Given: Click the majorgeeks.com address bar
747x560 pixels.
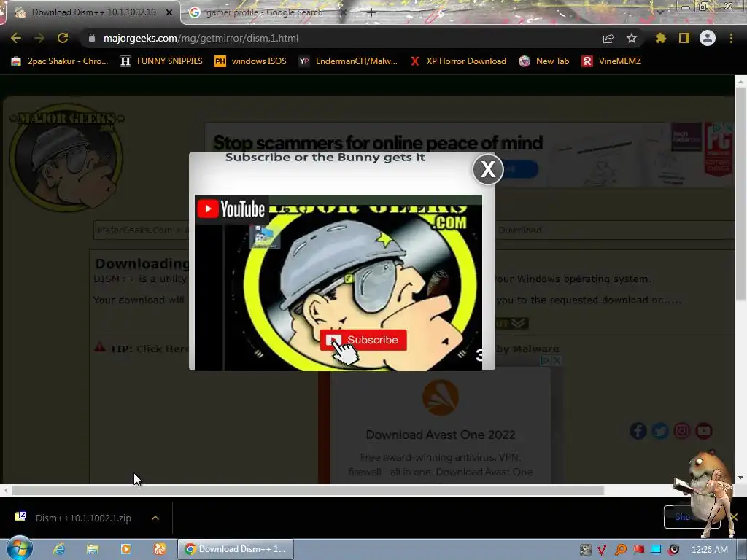Looking at the screenshot, I should coord(343,38).
